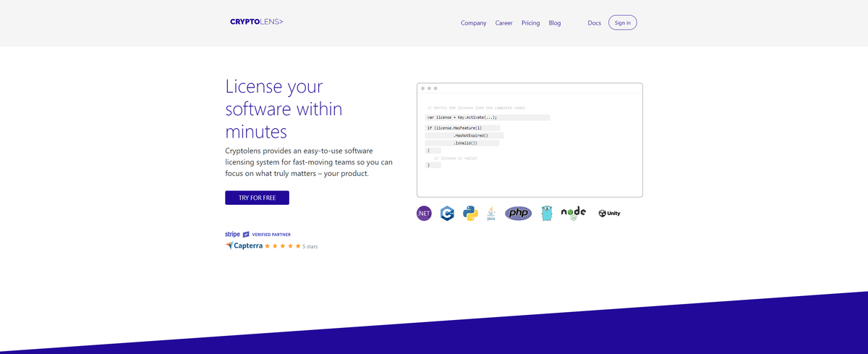Click the 'License your software within minutes' heading
This screenshot has width=868, height=354.
[284, 109]
